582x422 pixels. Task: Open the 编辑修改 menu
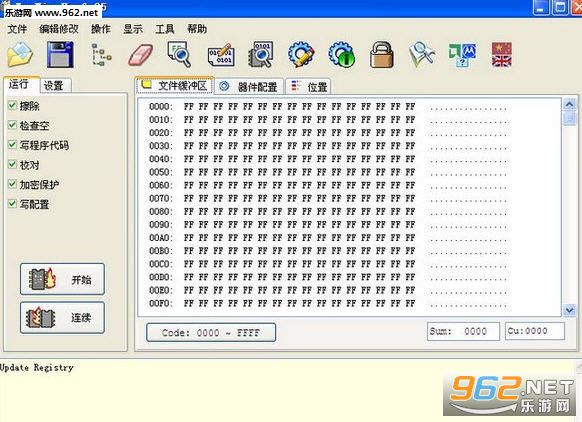(59, 29)
